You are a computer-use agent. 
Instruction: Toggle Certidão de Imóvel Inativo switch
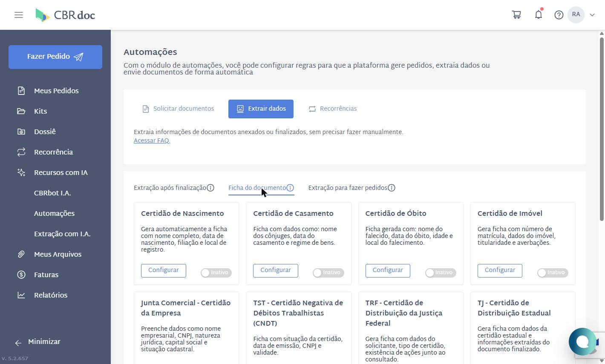[x=553, y=273]
